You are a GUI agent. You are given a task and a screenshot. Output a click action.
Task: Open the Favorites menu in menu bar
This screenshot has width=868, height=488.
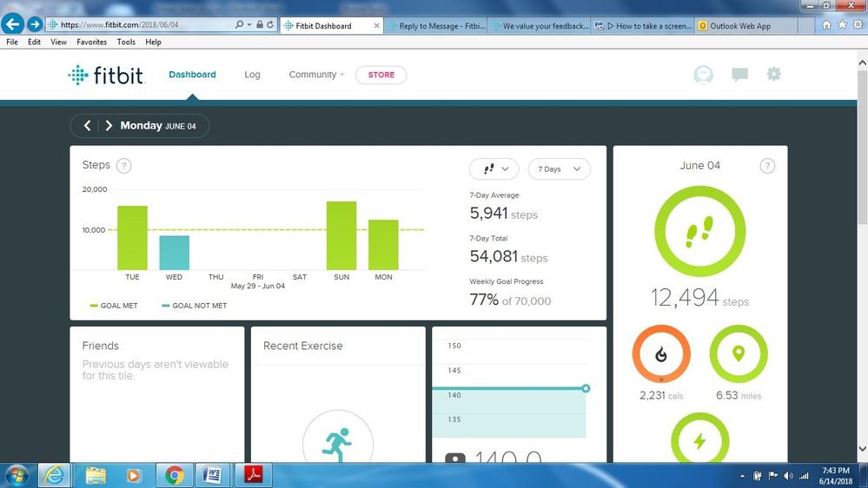[x=91, y=42]
